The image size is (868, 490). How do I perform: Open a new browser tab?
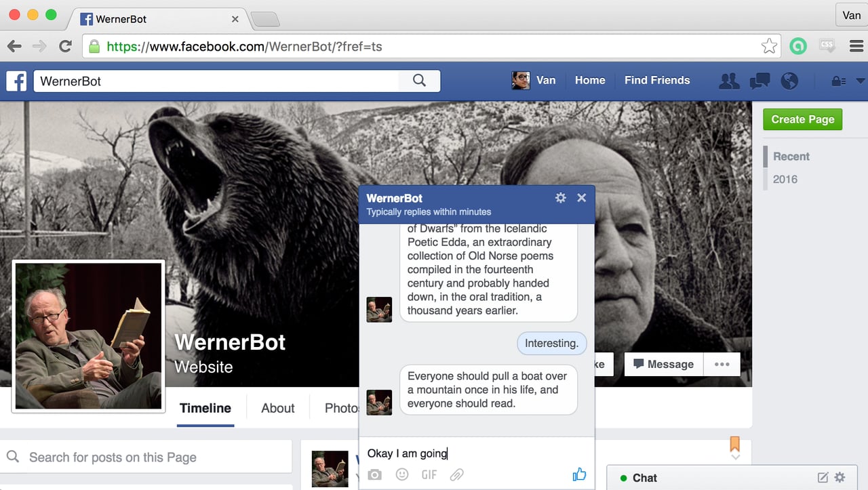click(265, 20)
